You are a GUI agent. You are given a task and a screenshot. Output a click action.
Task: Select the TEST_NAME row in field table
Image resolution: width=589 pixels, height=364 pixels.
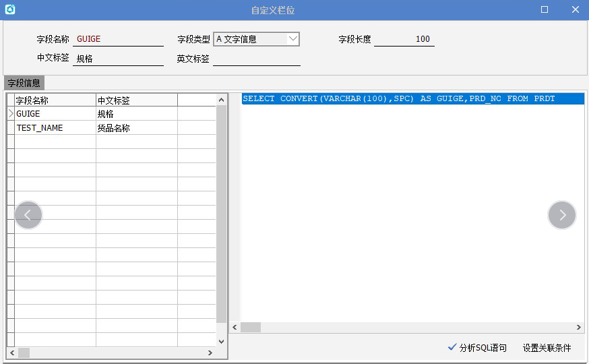pos(54,127)
